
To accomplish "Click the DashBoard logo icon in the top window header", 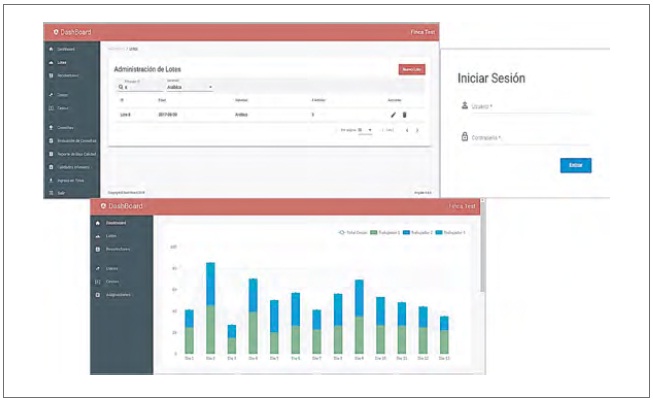I will coord(57,32).
